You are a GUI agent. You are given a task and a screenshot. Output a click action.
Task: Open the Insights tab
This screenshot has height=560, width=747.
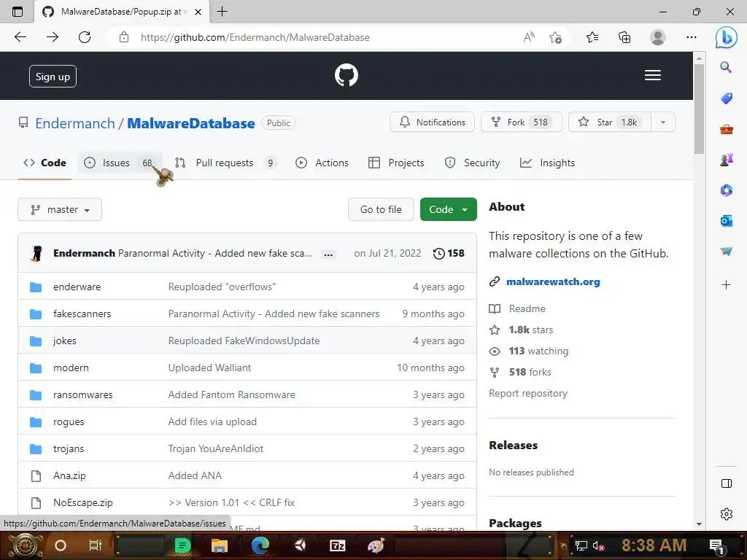point(548,163)
